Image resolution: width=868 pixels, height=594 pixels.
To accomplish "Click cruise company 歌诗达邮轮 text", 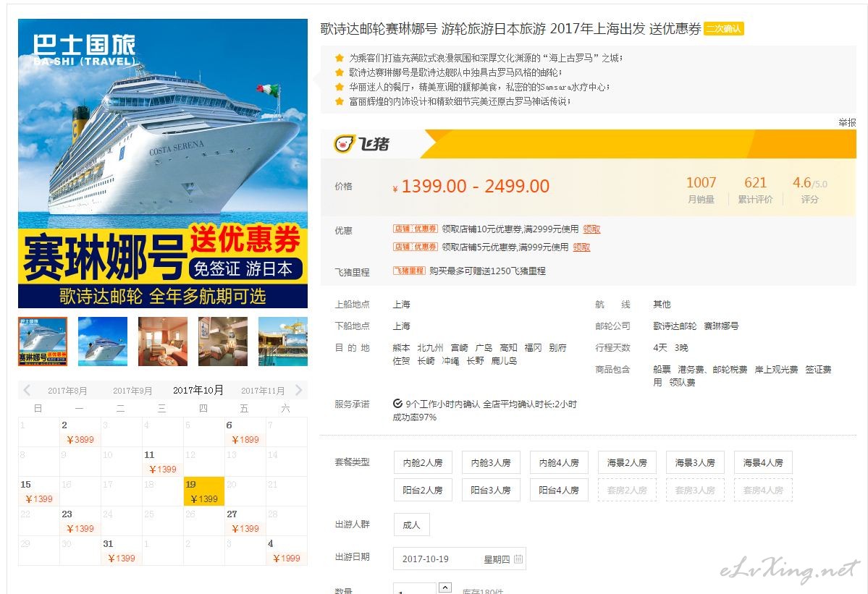I will point(675,326).
